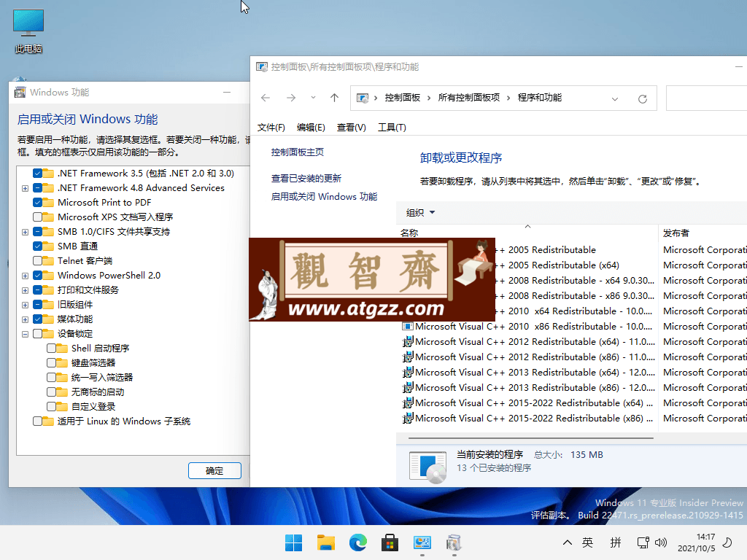Expand SMB 1.0/CIFS 文件共享支持 node
The image size is (747, 560).
25,232
